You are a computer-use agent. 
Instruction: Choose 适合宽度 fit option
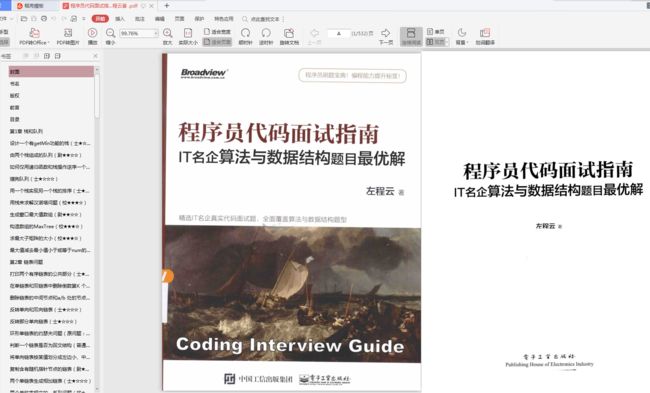coord(217,32)
